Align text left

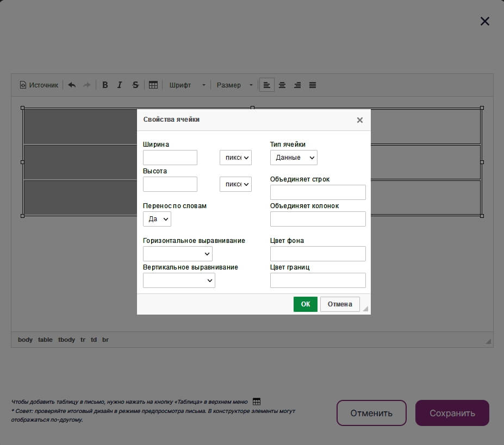(x=267, y=85)
